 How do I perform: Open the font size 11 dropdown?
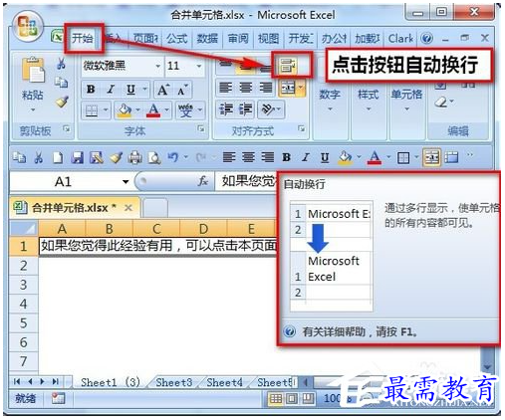point(199,66)
